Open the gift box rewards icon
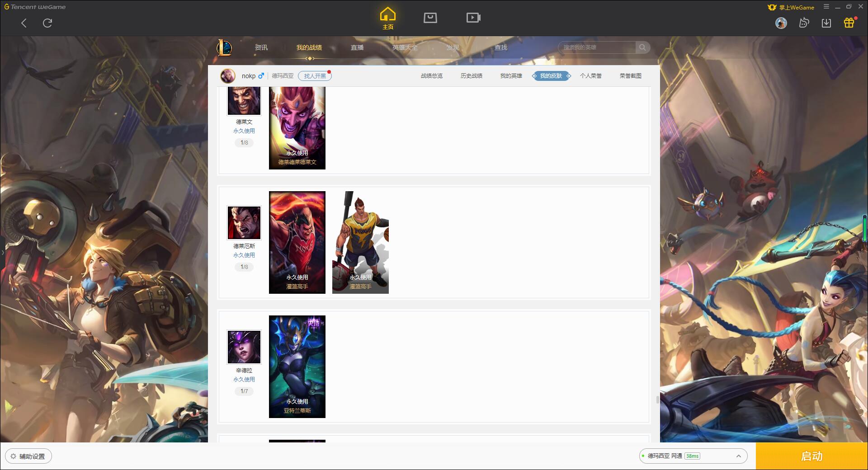Viewport: 868px width, 470px height. [849, 23]
